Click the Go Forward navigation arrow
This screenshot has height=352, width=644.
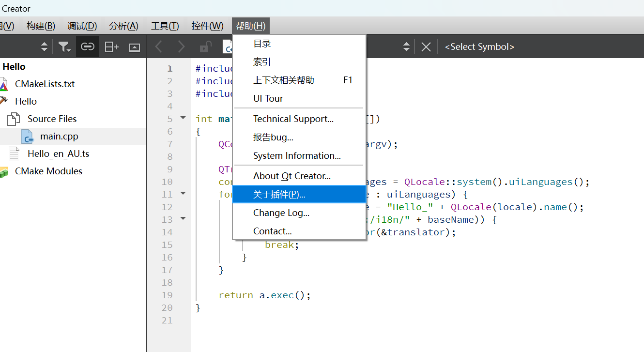point(181,46)
